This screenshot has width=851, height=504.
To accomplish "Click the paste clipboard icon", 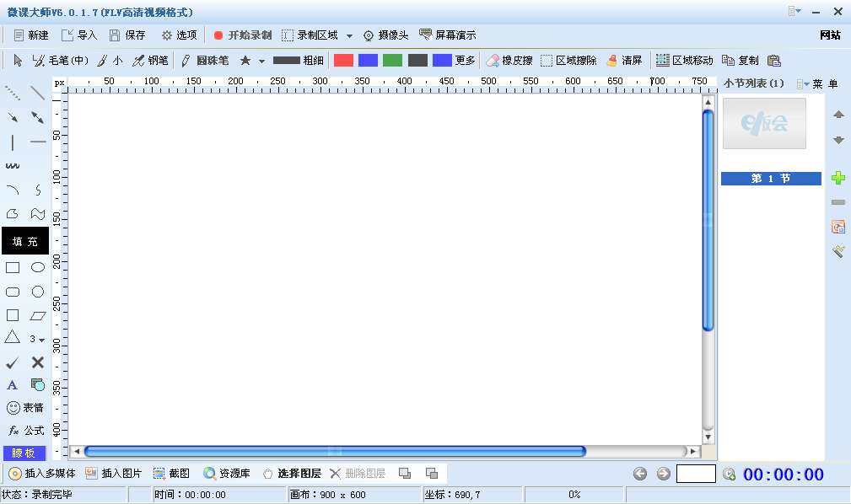I will [x=773, y=61].
